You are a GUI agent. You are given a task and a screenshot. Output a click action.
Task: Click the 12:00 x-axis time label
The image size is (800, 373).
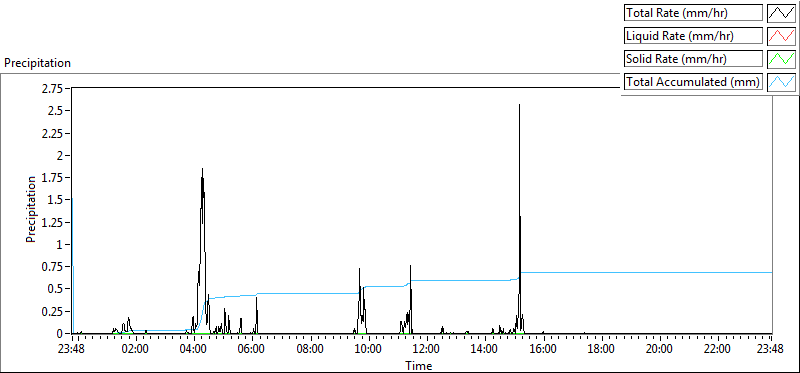pyautogui.click(x=427, y=349)
